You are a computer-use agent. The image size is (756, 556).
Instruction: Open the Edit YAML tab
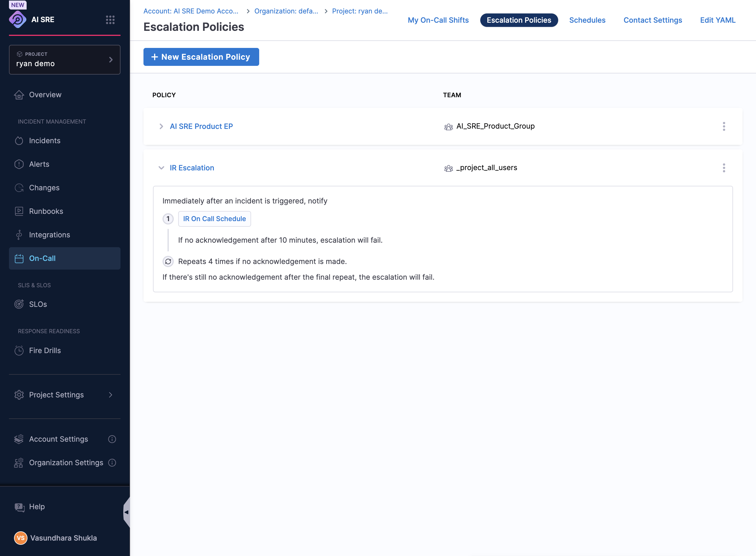pyautogui.click(x=718, y=20)
